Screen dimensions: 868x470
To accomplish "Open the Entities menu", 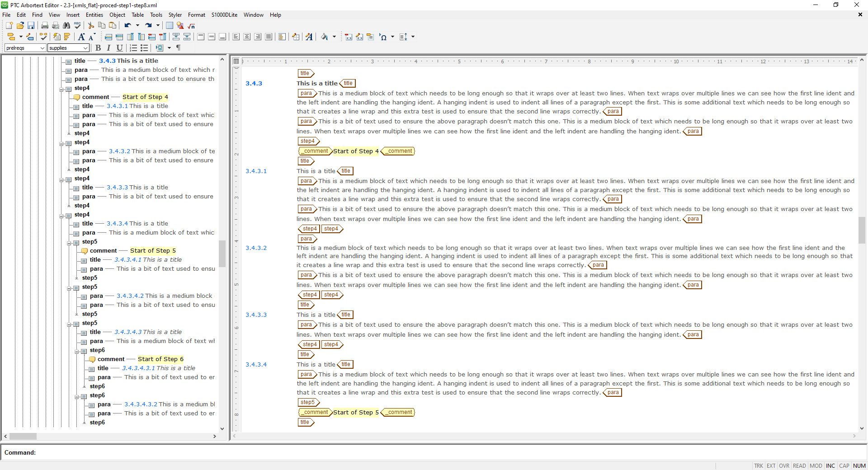I will tap(94, 15).
